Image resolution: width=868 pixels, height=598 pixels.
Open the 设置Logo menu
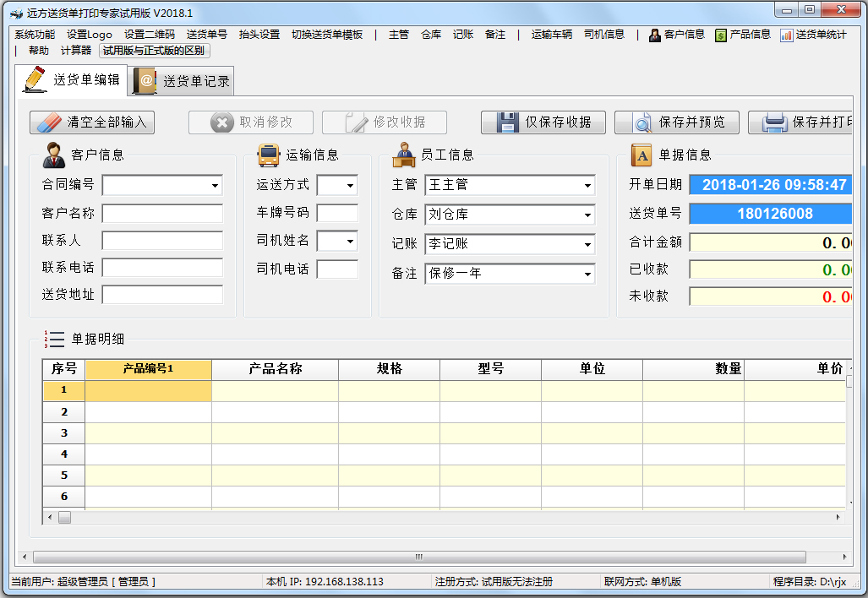89,35
